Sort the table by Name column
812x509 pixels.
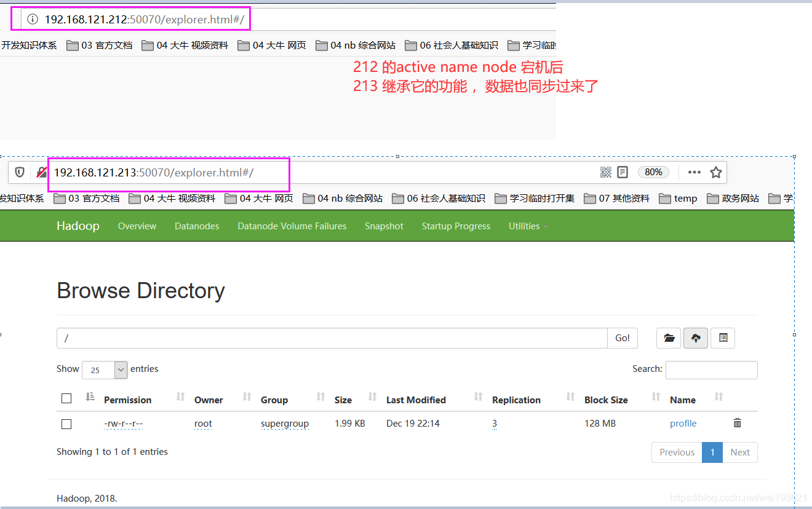tap(718, 397)
